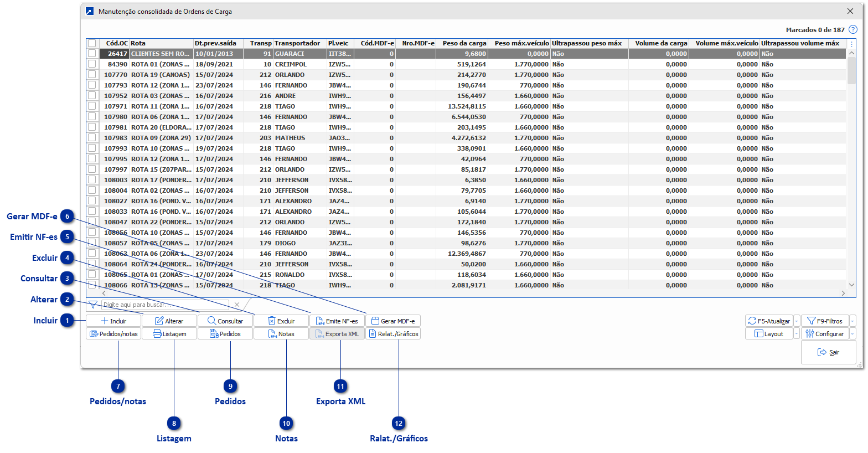Check the box for order 84390
This screenshot has height=453, width=868.
(x=92, y=64)
